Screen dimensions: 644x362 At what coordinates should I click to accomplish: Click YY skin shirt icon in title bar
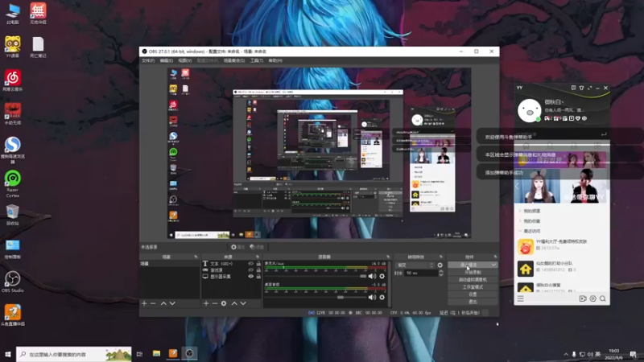point(581,88)
